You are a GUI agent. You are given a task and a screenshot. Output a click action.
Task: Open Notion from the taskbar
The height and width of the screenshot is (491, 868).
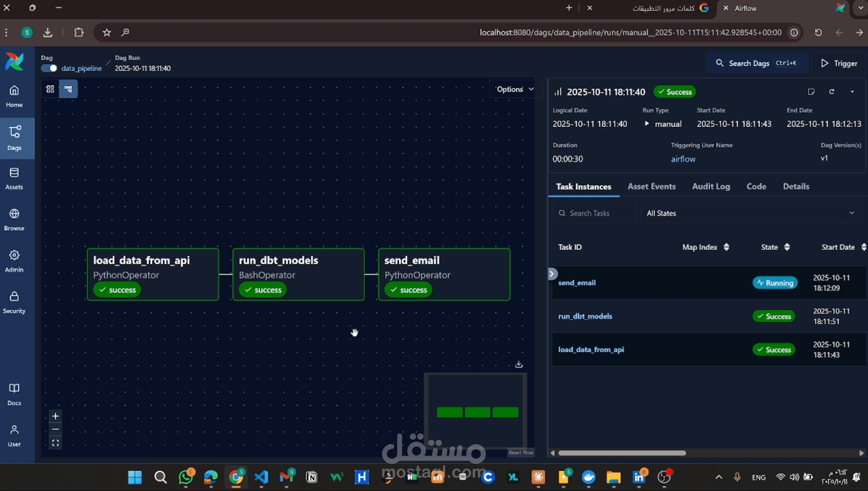tap(312, 477)
